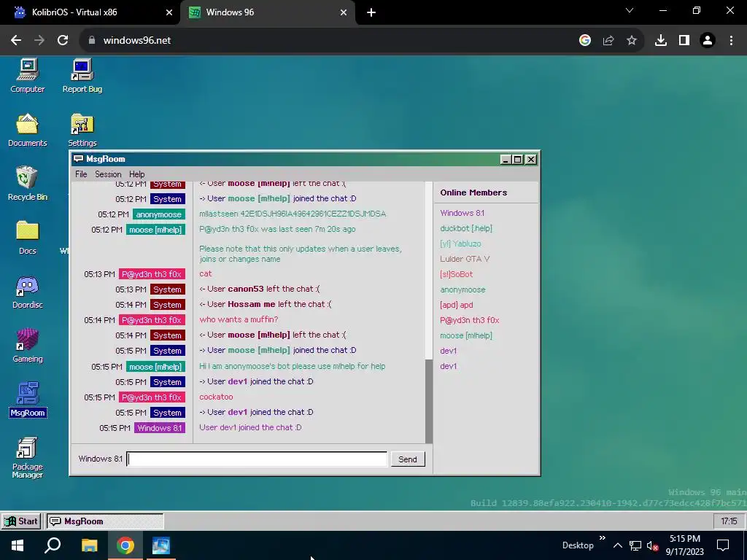Click 'User canon53 left the chat' message

point(260,289)
